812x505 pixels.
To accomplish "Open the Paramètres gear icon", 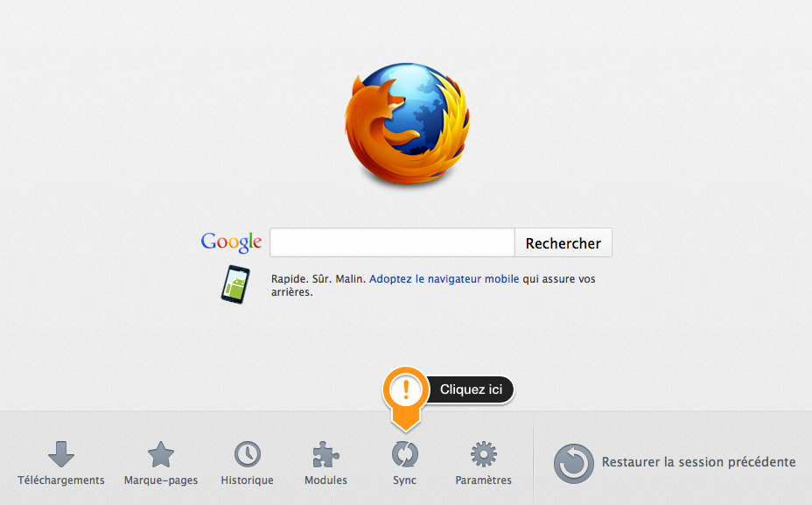I will [x=483, y=454].
